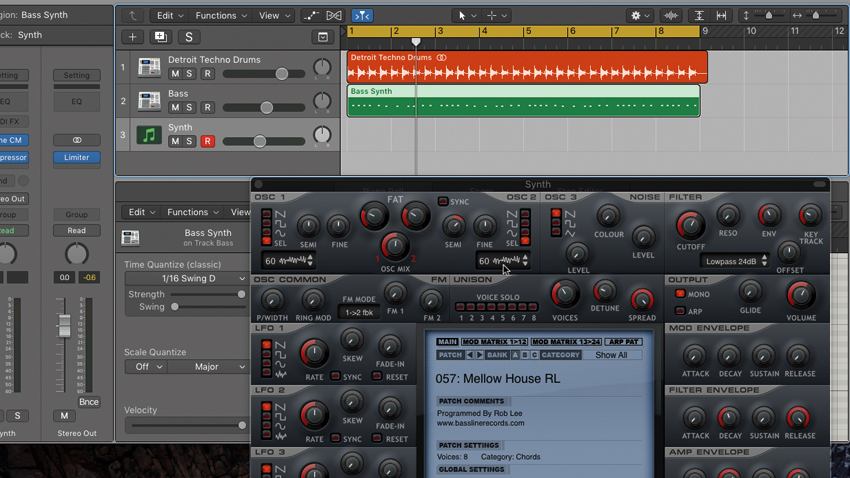
Task: Click the green Synth track note icon
Action: (x=149, y=134)
